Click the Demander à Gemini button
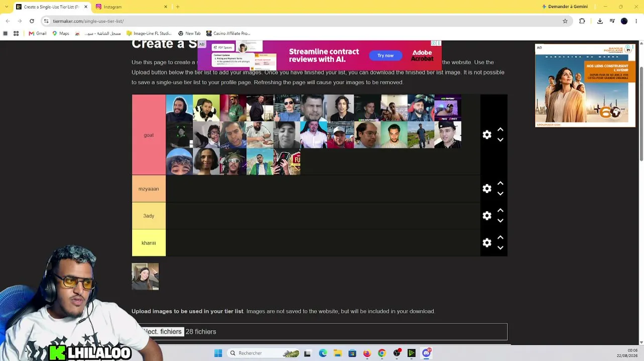 coord(565,7)
